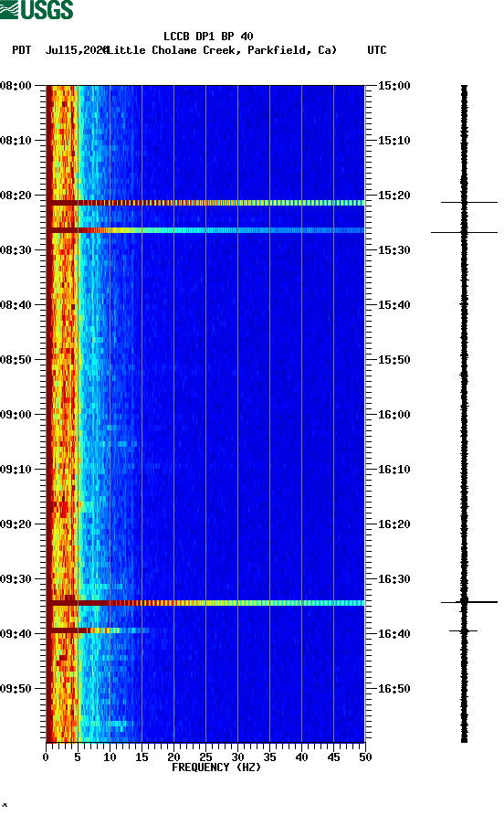Screen dimensions: 504x815
Task: Click the 08:20 PDT time label
Action: click(x=16, y=196)
